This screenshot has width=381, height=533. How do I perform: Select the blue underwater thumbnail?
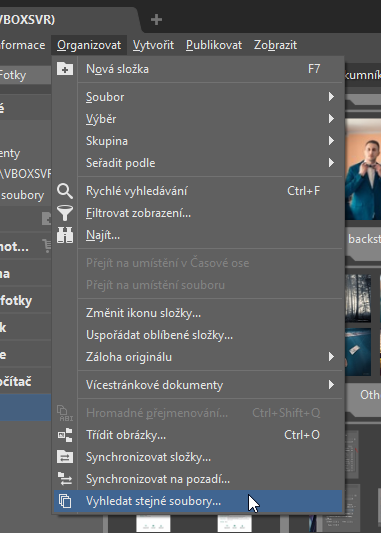point(358,352)
